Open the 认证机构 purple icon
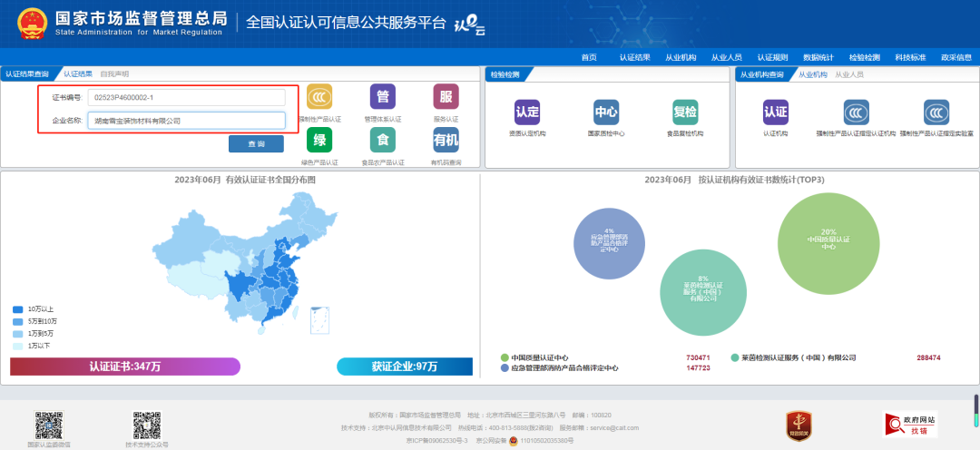Viewport: 980px width, 450px height. pyautogui.click(x=775, y=112)
